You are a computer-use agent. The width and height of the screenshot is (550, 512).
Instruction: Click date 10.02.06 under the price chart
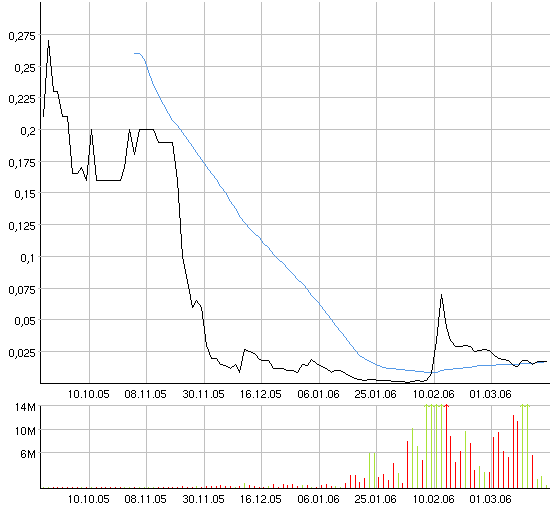[434, 394]
